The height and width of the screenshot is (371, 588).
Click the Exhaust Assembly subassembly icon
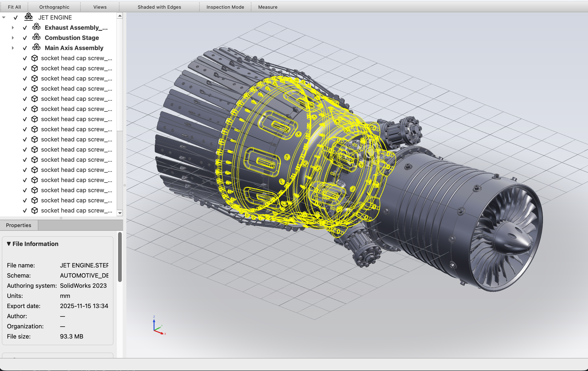tap(37, 27)
